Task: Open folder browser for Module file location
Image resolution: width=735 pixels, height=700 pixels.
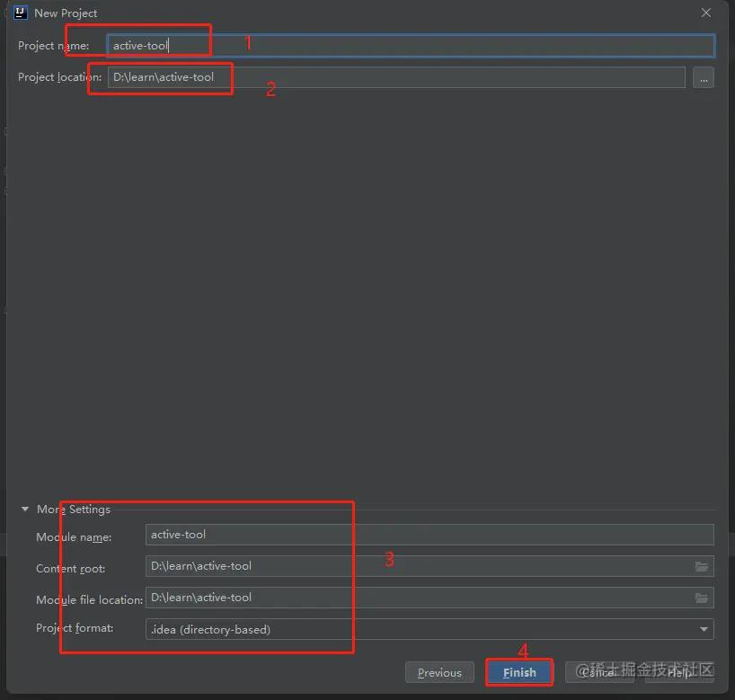Action: [x=701, y=598]
